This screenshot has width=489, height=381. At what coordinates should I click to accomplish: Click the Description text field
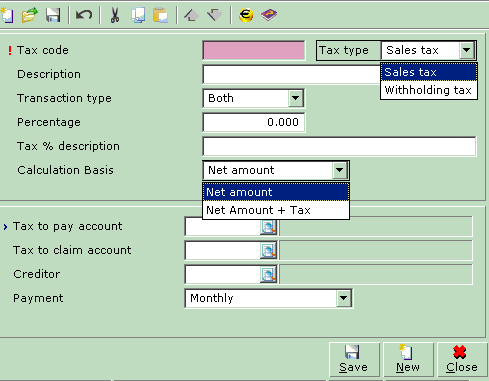click(291, 74)
